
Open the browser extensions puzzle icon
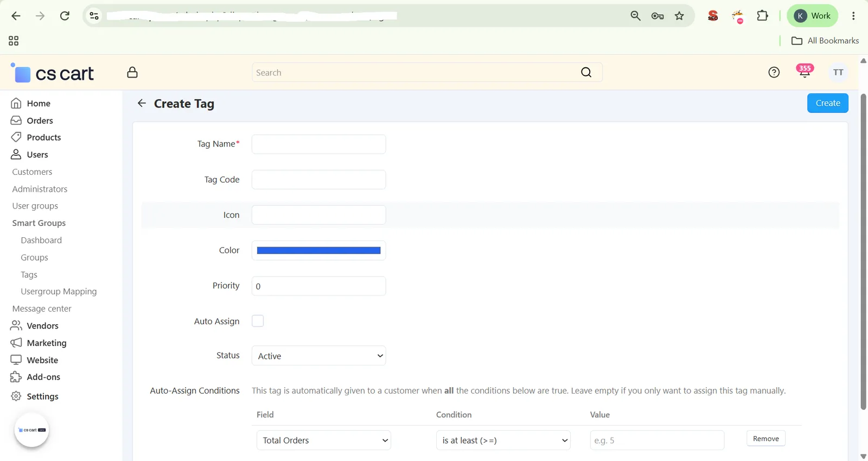point(762,16)
